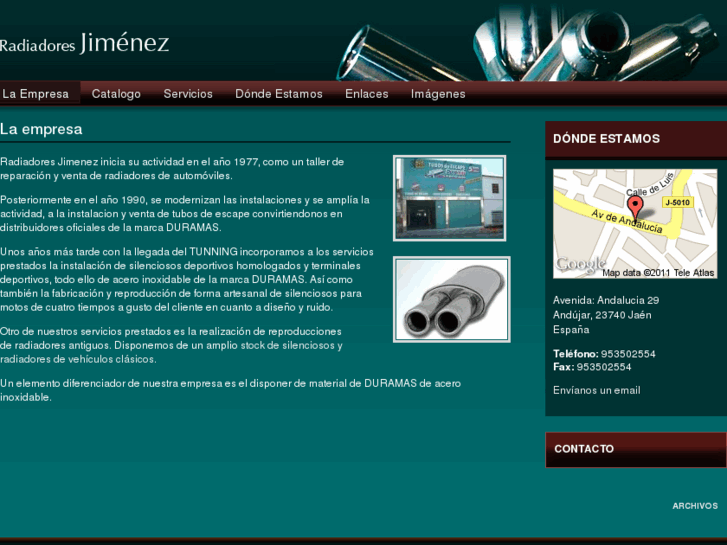Click the Fax: 953502554 text

click(x=592, y=367)
